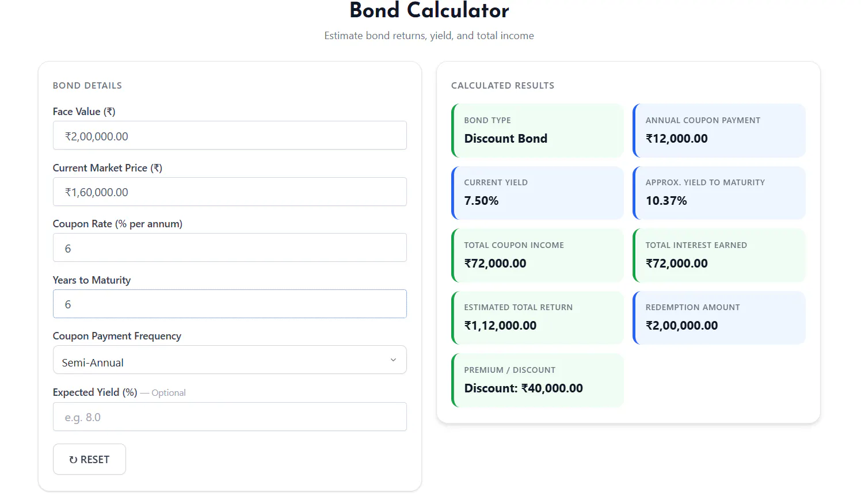Open the Coupon Payment Frequency dropdown
This screenshot has width=861, height=504.
click(x=230, y=360)
